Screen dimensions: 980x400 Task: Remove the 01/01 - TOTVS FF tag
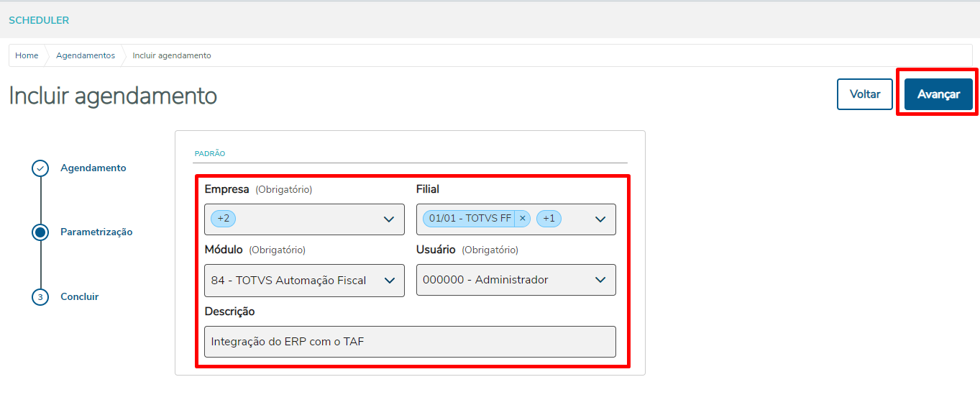(x=523, y=218)
